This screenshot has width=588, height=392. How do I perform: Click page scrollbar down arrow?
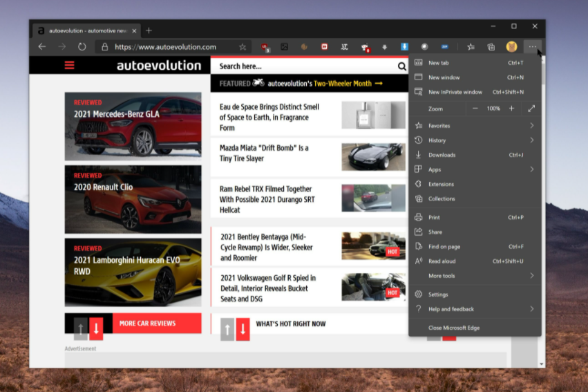pyautogui.click(x=542, y=364)
